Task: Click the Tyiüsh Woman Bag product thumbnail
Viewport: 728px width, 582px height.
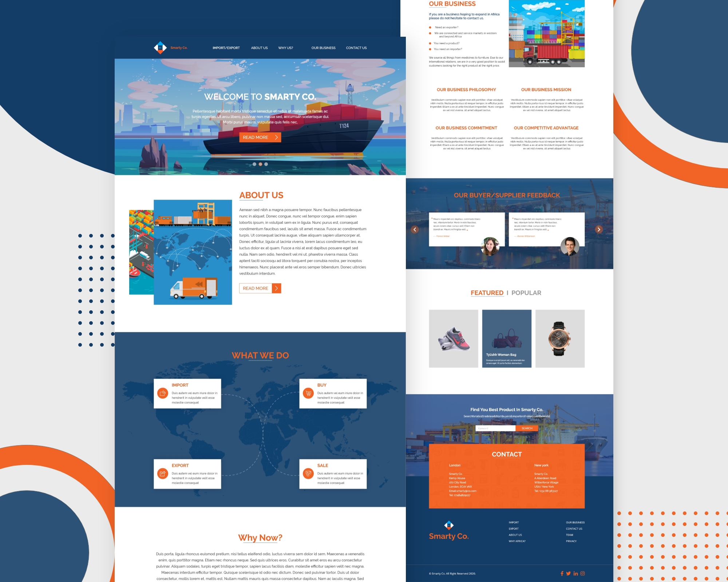Action: pos(506,338)
